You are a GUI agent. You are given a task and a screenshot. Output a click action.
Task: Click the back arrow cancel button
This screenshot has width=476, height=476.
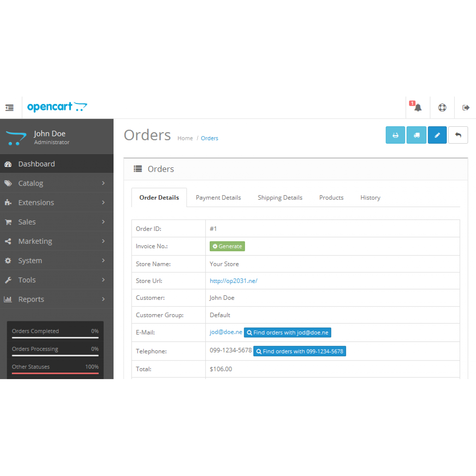click(x=458, y=135)
